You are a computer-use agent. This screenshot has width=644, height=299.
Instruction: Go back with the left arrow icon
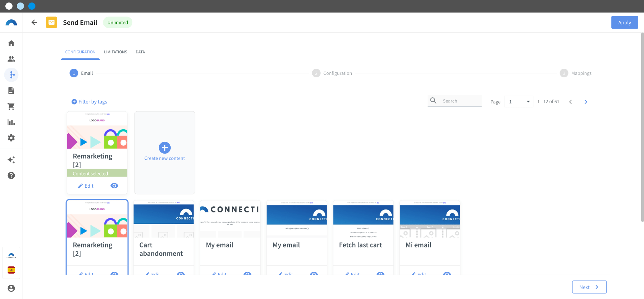tap(34, 23)
